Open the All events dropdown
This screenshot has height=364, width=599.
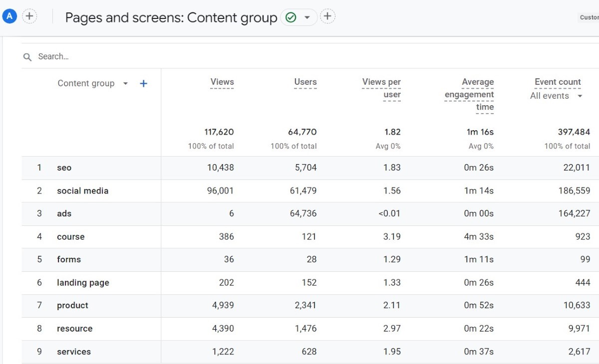[557, 96]
